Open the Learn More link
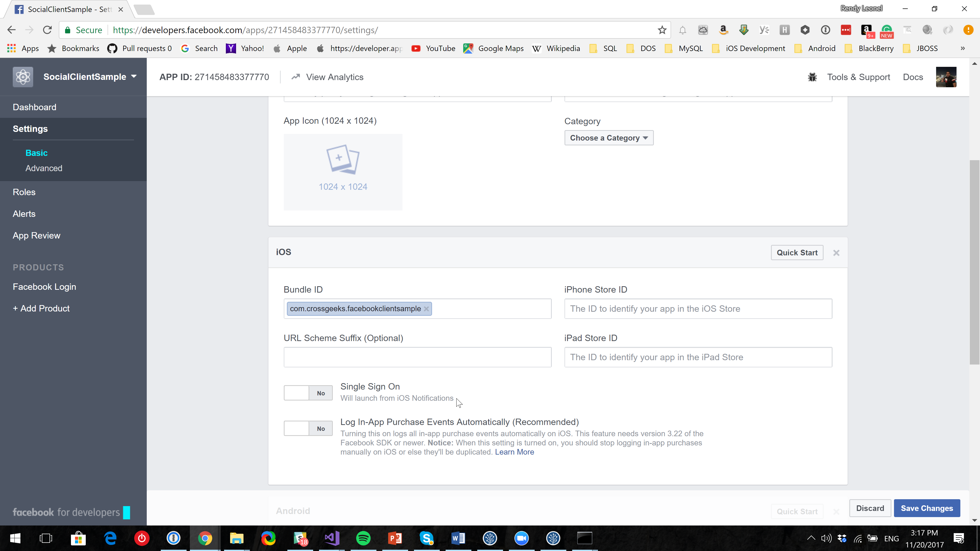 coord(514,452)
